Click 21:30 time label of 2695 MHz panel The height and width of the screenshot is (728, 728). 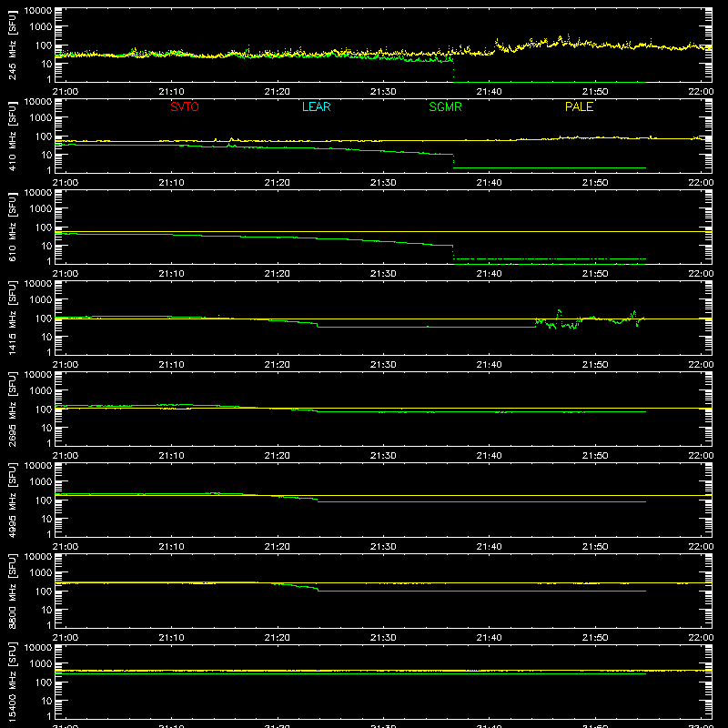[383, 456]
